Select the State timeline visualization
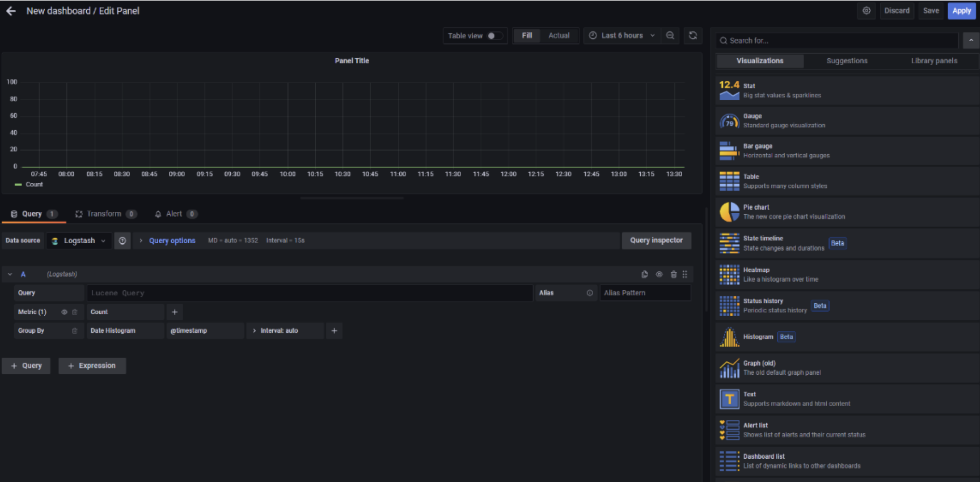This screenshot has width=980, height=482. (847, 243)
